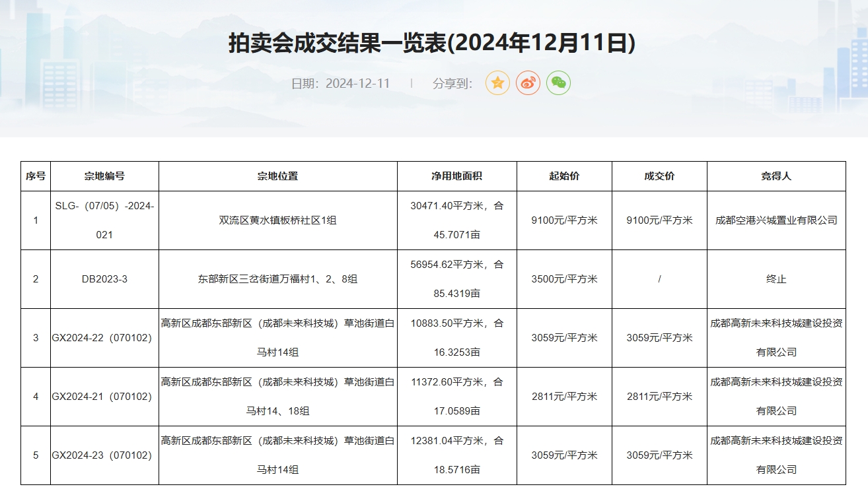The height and width of the screenshot is (493, 868).
Task: Click location 双流区黄水镇板桥社区1组
Action: (x=277, y=220)
